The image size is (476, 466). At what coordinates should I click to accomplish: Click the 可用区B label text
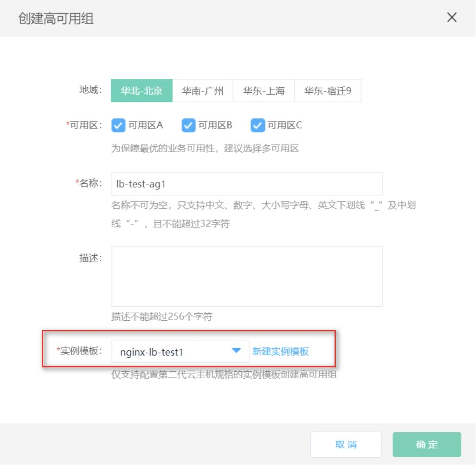(x=215, y=125)
